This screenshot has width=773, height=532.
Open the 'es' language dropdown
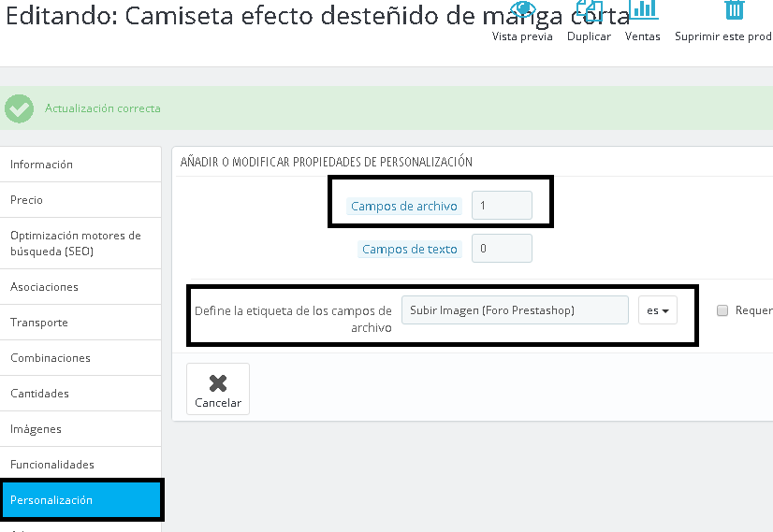[x=658, y=310]
